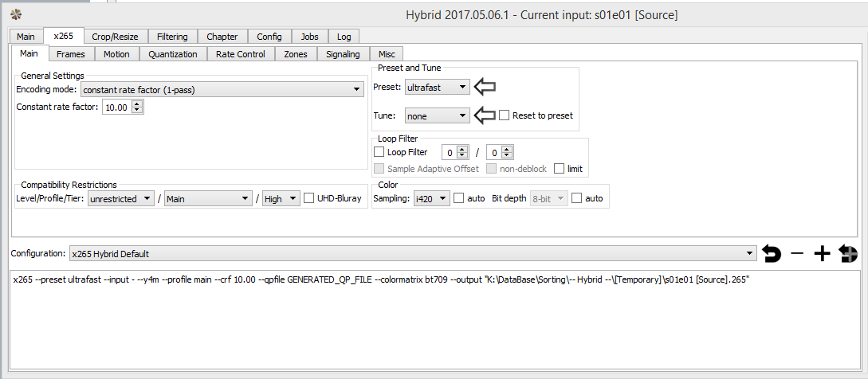This screenshot has width=868, height=379.
Task: Click the minus icon to remove configuration
Action: 796,254
